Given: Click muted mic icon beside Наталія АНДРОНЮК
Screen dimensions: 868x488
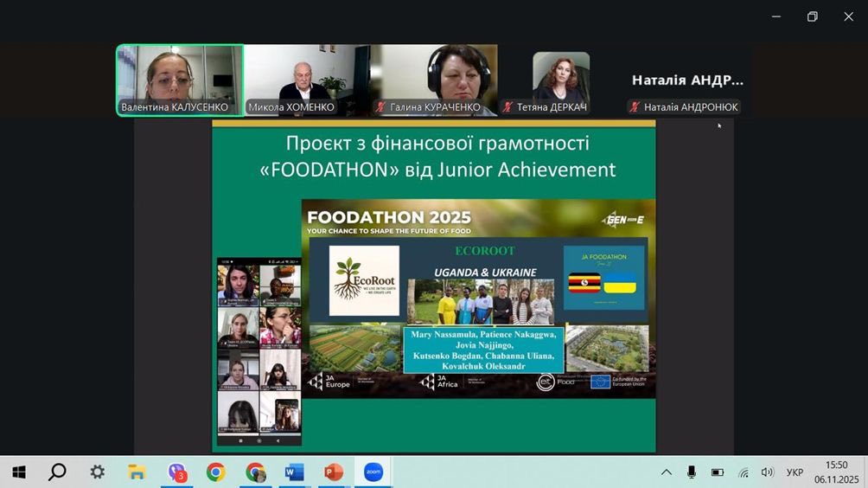Looking at the screenshot, I should [635, 107].
